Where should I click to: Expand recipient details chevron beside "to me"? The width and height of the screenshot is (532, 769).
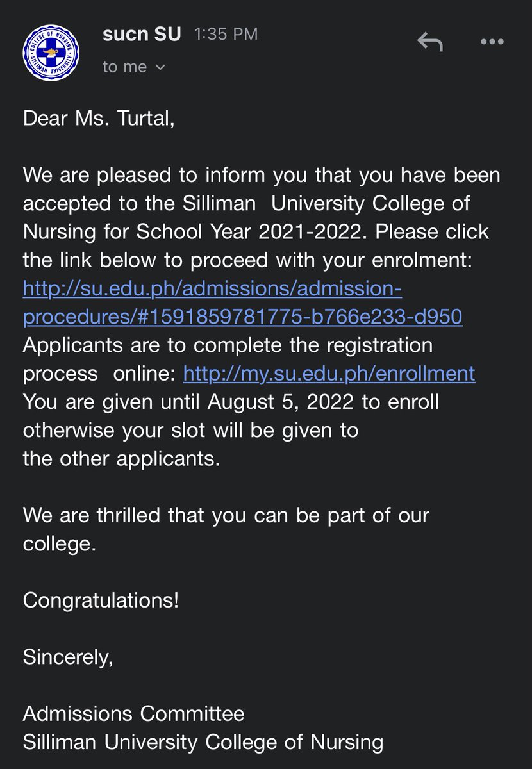point(160,67)
